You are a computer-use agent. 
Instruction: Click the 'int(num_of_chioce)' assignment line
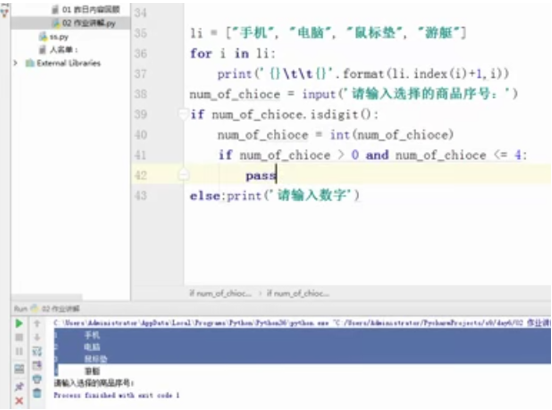[x=335, y=135]
